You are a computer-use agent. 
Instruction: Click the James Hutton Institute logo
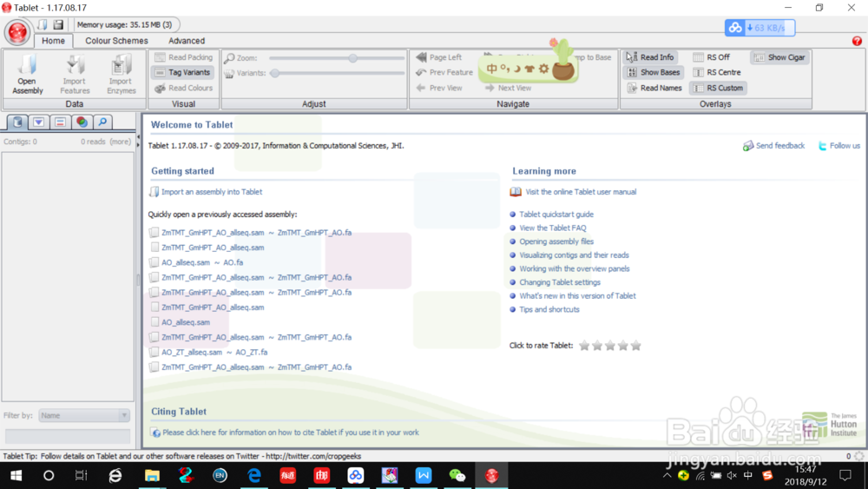[829, 426]
